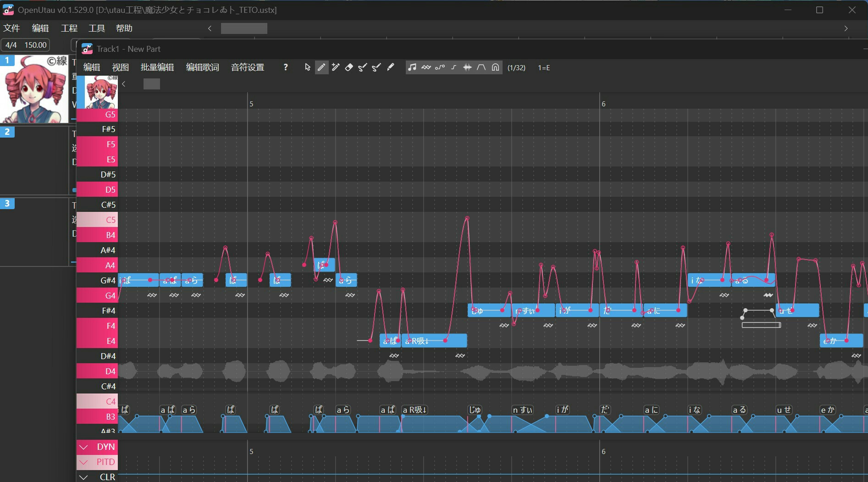This screenshot has width=868, height=482.
Task: Expand the CLR expression panel
Action: (83, 477)
